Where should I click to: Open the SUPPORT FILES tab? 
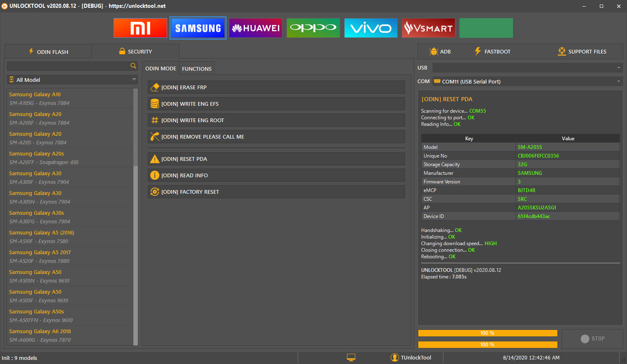tap(582, 51)
